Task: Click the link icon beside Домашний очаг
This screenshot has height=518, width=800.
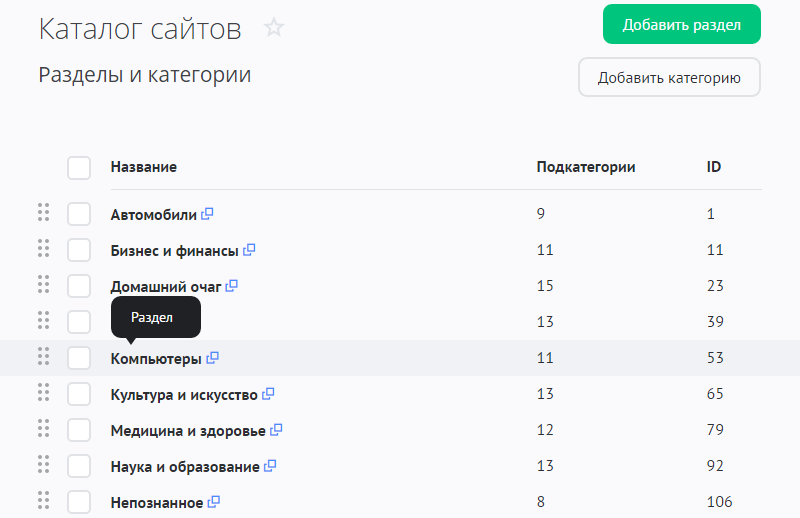Action: click(x=232, y=286)
